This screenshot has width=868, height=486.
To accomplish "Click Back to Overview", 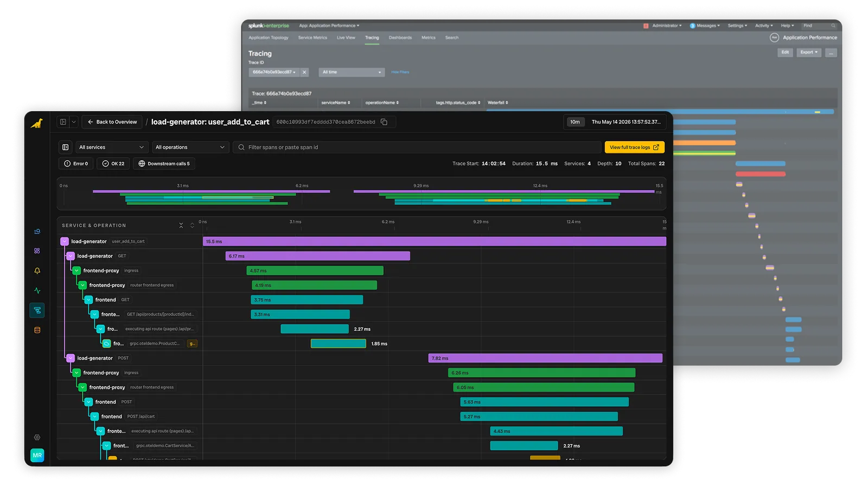I will (x=112, y=122).
